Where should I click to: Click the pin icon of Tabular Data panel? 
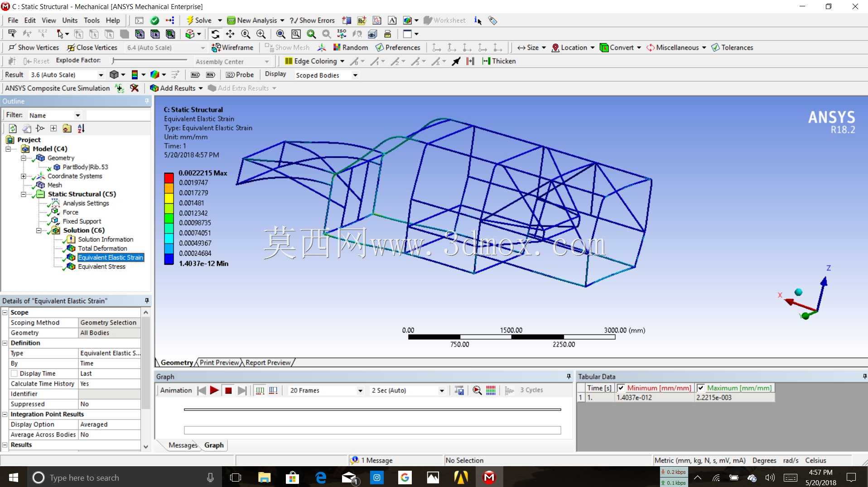(x=864, y=376)
